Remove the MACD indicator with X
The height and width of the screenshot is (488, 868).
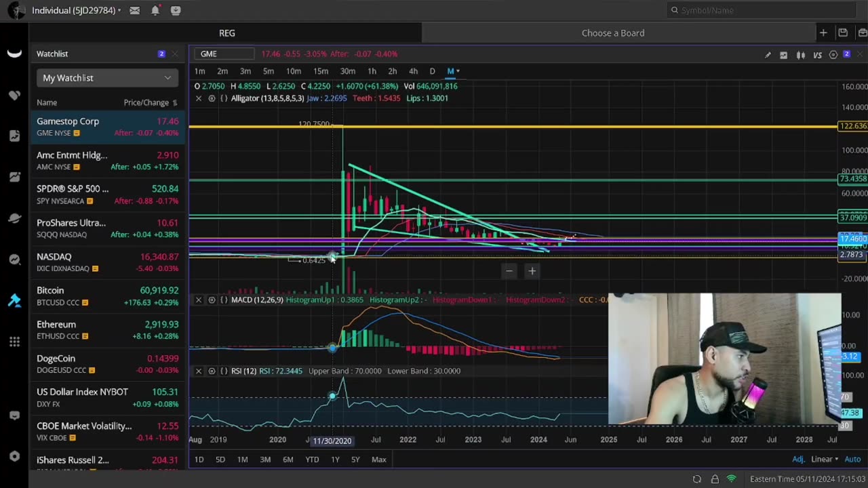(198, 300)
